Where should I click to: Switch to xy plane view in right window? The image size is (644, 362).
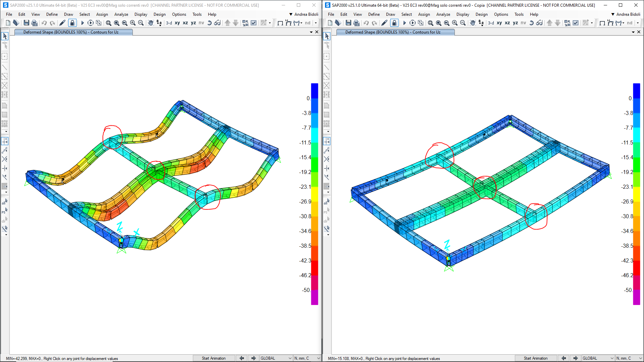click(x=499, y=23)
